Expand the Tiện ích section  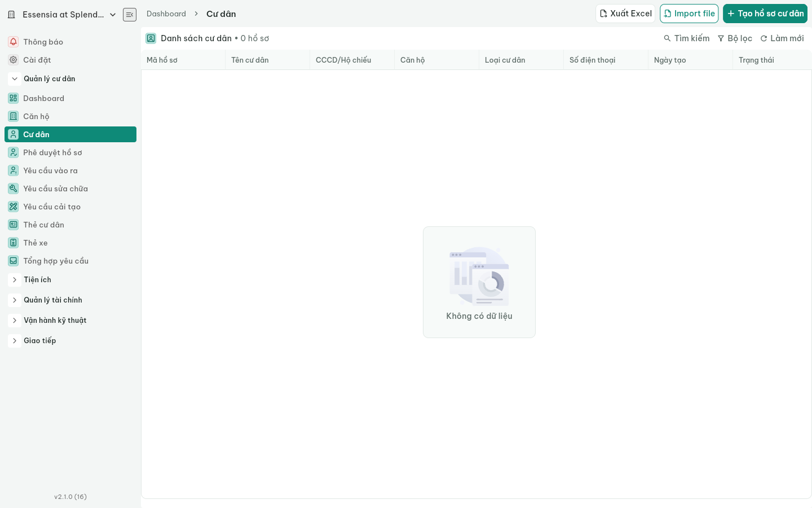tap(15, 280)
